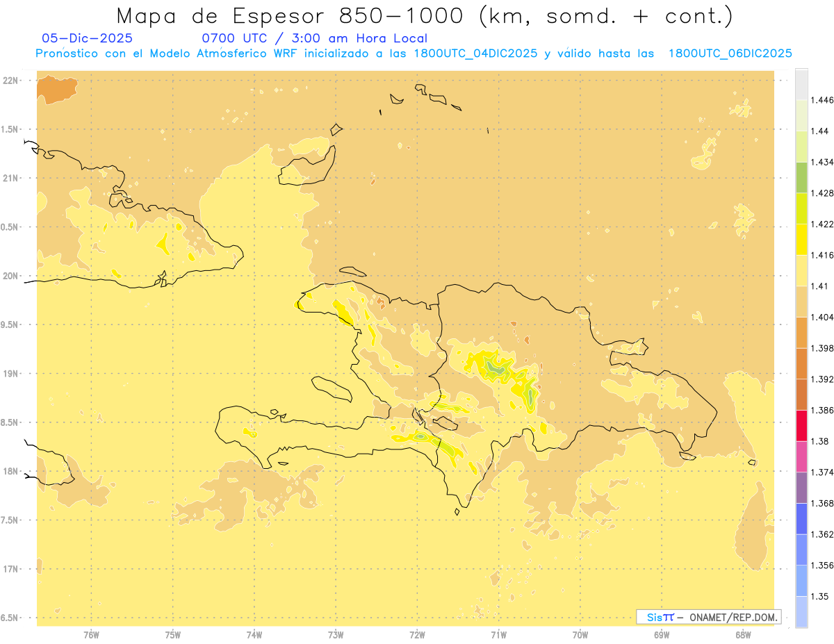Click the "ONAMET/REP.DOM." credit box

(709, 617)
